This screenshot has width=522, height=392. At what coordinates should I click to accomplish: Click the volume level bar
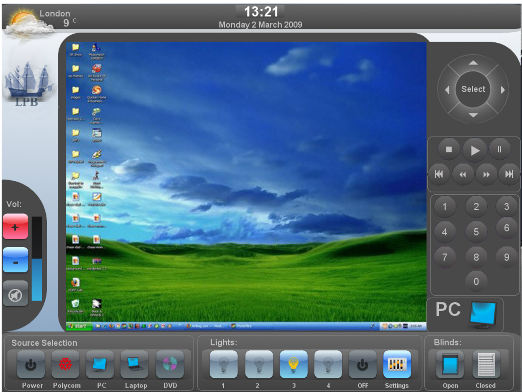pyautogui.click(x=37, y=259)
